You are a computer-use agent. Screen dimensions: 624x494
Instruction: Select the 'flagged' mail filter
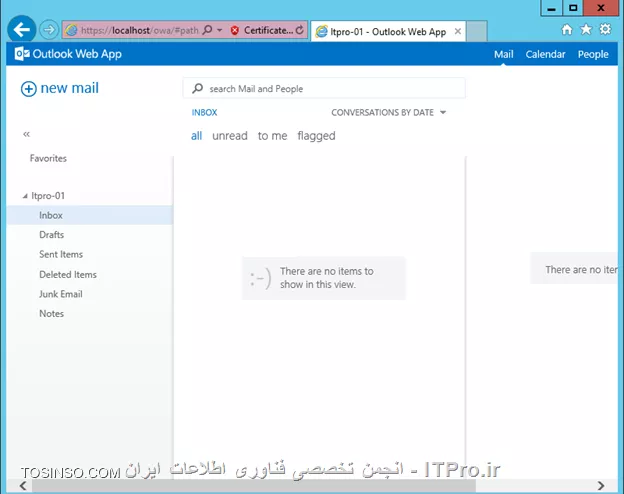(316, 136)
